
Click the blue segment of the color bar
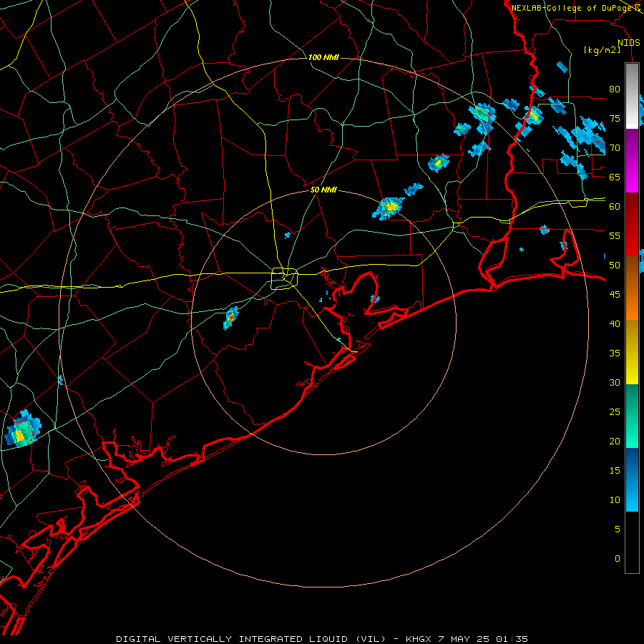tap(632, 479)
